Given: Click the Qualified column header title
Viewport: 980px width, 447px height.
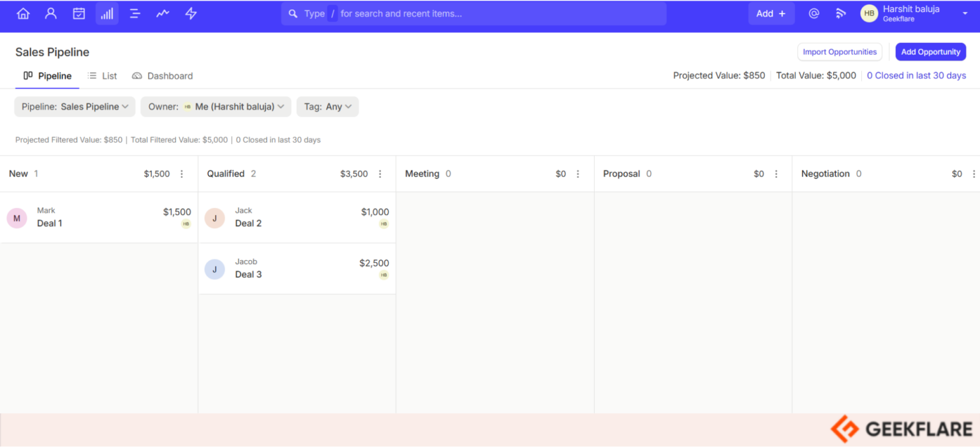Looking at the screenshot, I should point(226,173).
